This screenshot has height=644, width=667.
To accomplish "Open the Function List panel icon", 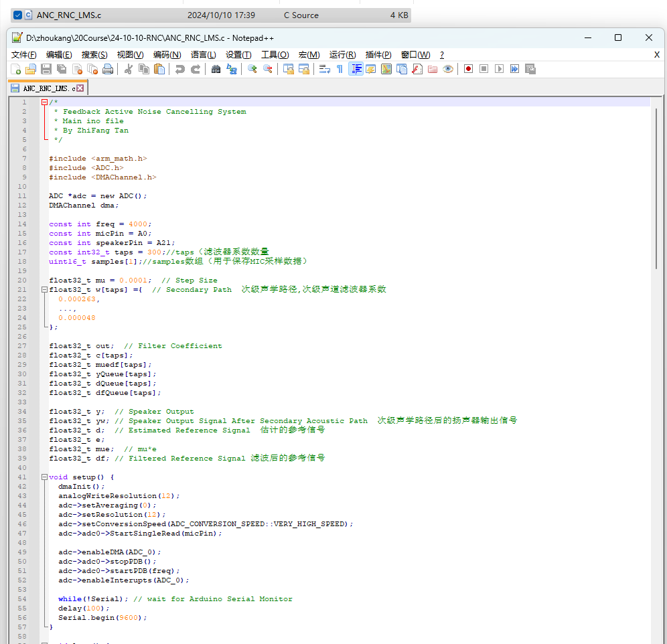I will click(x=417, y=69).
